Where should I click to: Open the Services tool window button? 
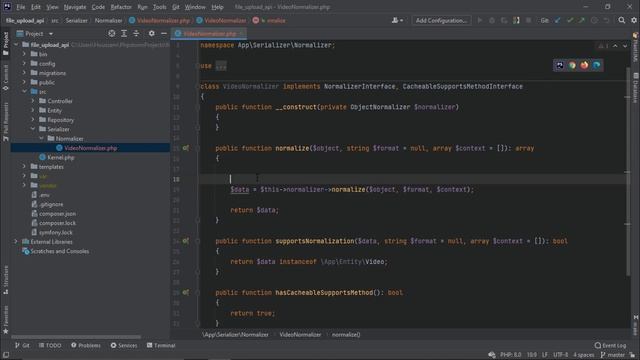pos(124,345)
